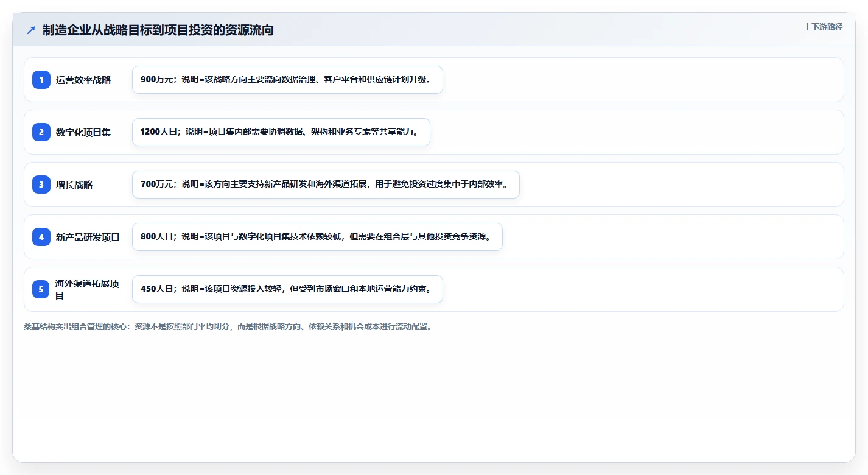This screenshot has height=475, width=868.
Task: Open the 800人日 description box
Action: [x=317, y=237]
